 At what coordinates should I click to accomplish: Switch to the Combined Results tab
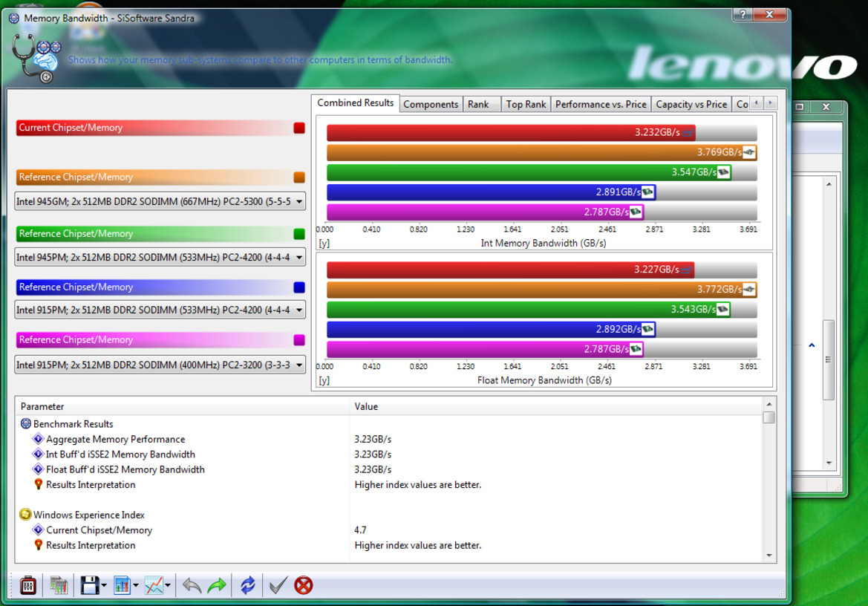356,103
